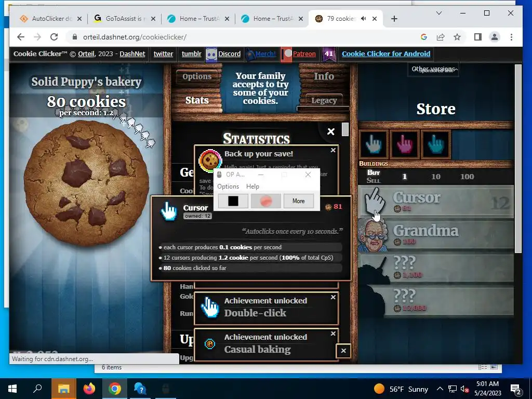532x399 pixels.
Task: Mute the cookies tab via speaker icon
Action: click(x=363, y=19)
